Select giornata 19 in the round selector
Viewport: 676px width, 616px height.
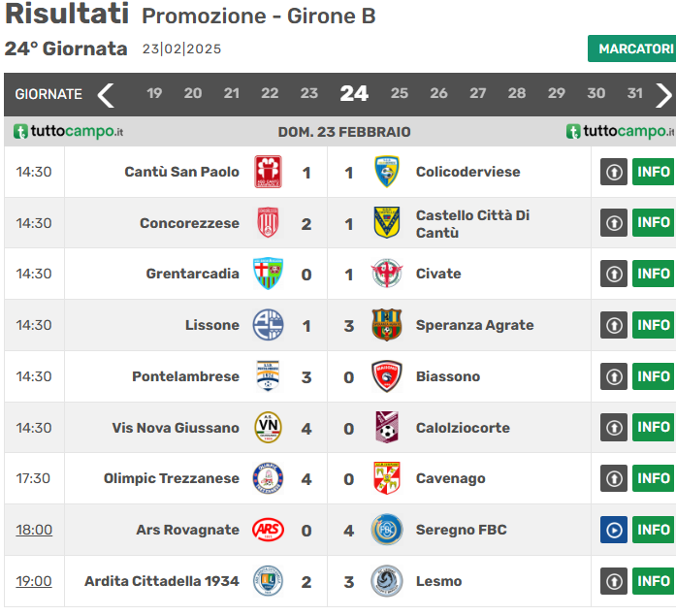(154, 93)
